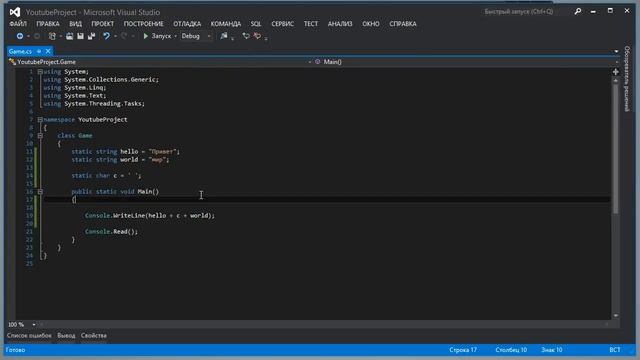Screen dimensions: 640x360
Task: Click the Redo arrow icon
Action: click(124, 36)
